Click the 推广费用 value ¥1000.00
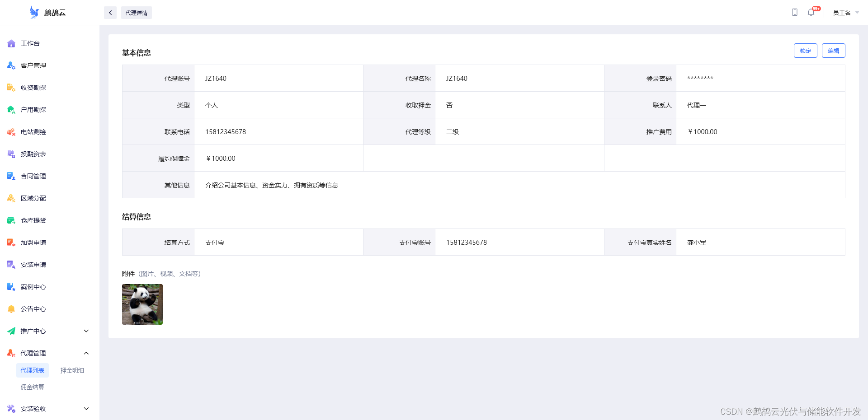The height and width of the screenshot is (420, 868). coord(703,132)
